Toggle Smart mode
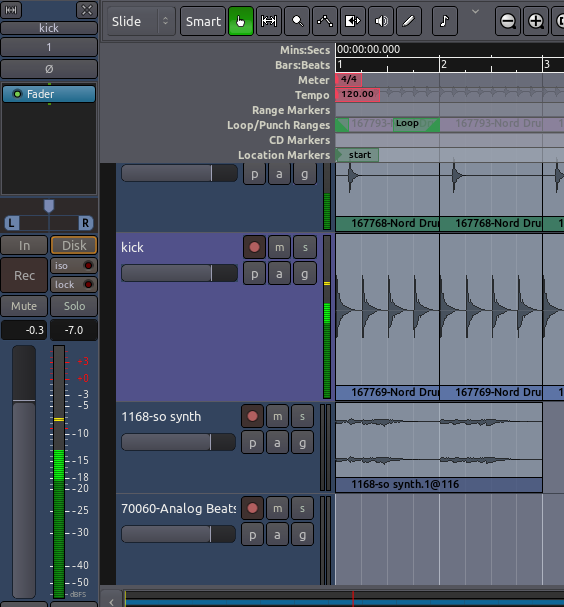564x607 pixels. point(203,21)
